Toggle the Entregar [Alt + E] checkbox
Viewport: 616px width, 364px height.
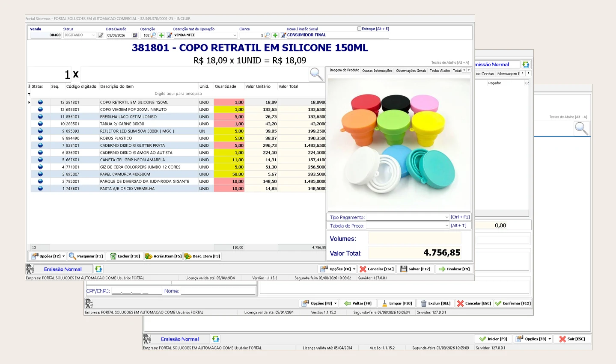pyautogui.click(x=359, y=29)
